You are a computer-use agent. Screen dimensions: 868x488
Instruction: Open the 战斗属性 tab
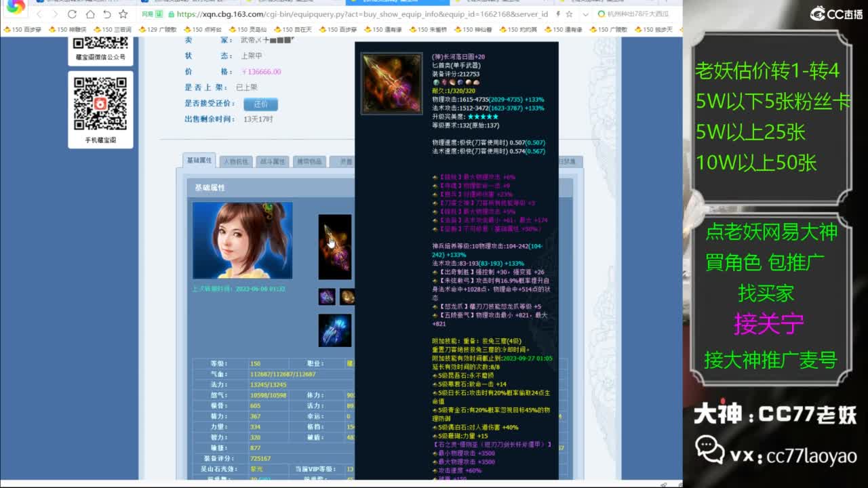tap(273, 161)
